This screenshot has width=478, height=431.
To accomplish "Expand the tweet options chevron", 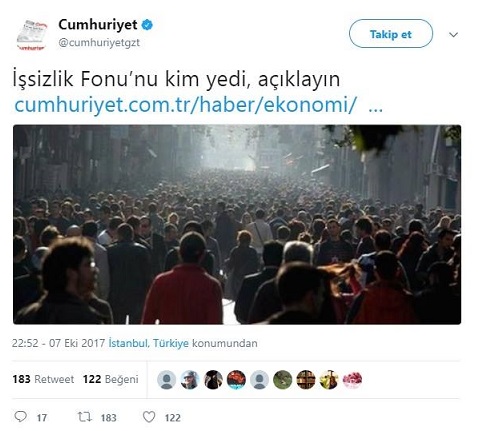I will click(x=453, y=35).
